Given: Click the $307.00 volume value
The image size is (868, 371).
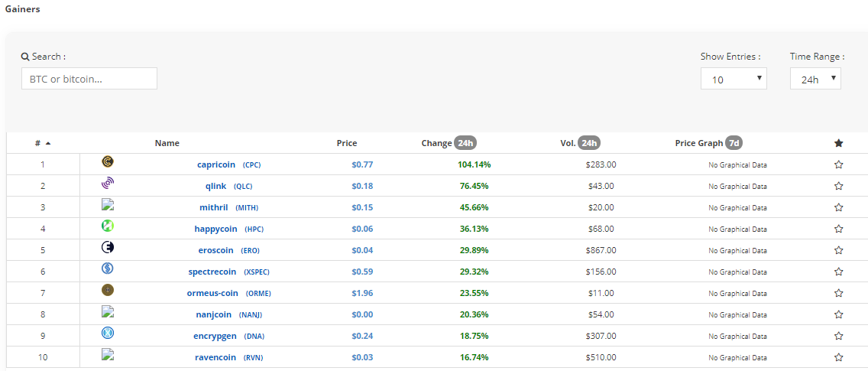Looking at the screenshot, I should tap(601, 336).
